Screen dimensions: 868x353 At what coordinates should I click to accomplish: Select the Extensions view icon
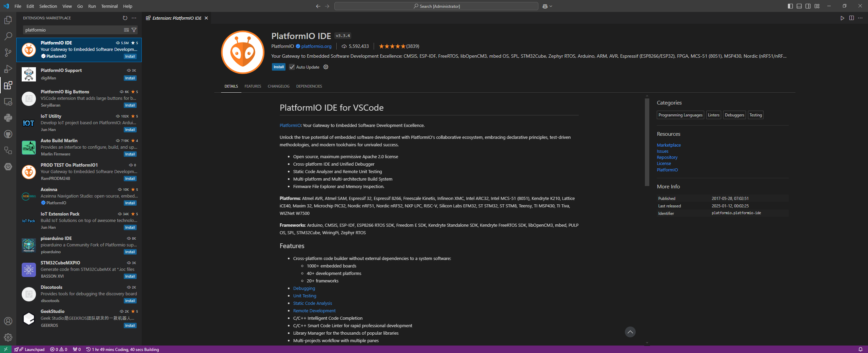pos(8,85)
